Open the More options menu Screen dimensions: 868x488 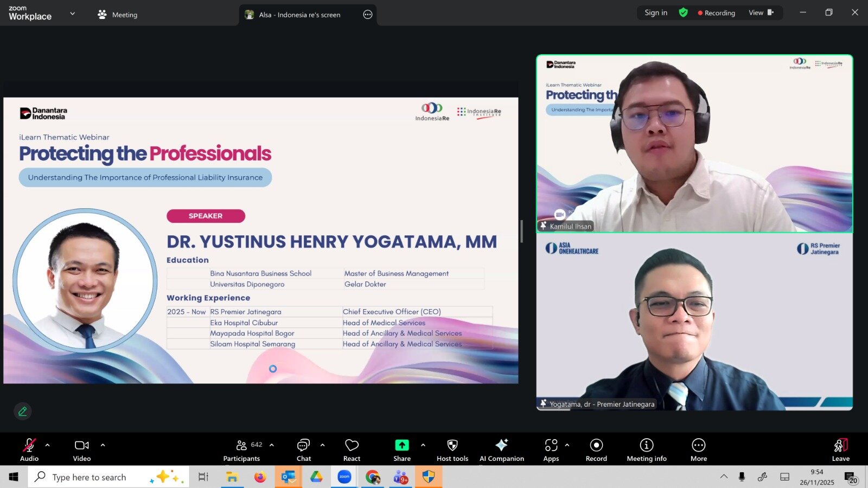pos(698,450)
